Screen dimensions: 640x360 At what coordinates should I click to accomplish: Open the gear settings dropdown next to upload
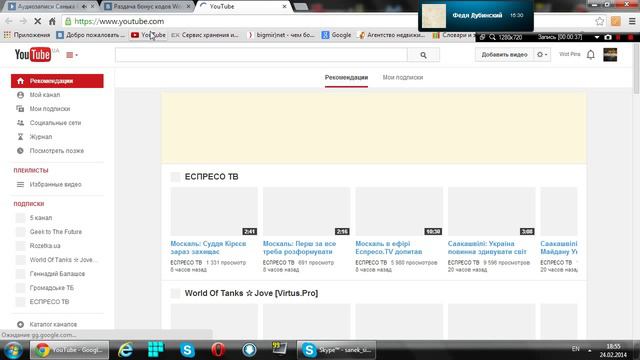542,54
